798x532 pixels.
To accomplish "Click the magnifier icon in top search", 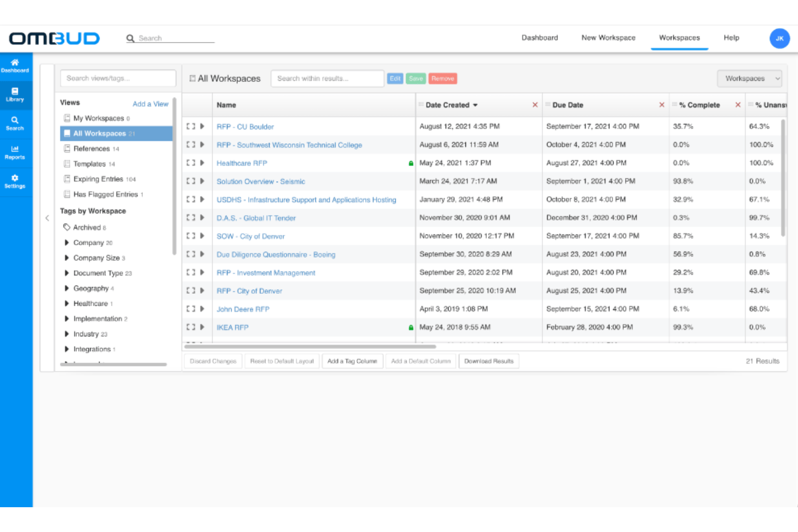I will (x=130, y=38).
